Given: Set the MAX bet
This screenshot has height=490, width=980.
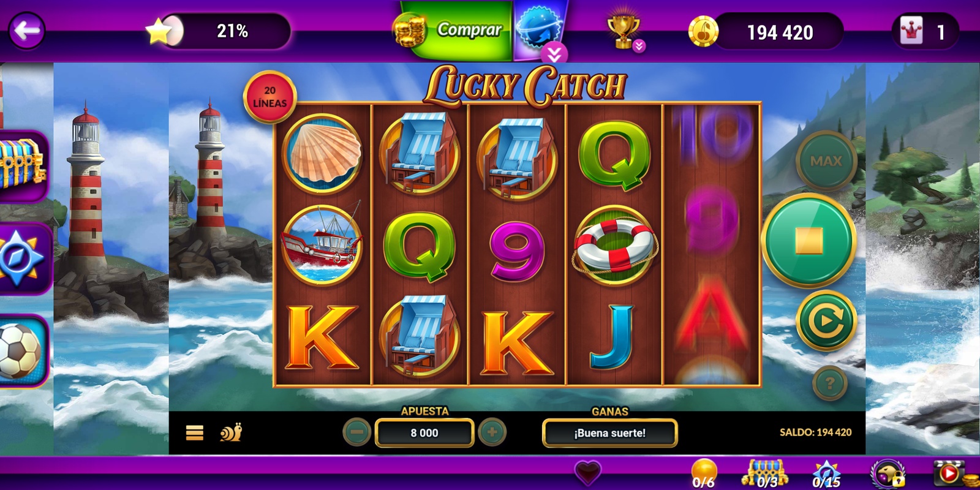Looking at the screenshot, I should (826, 161).
